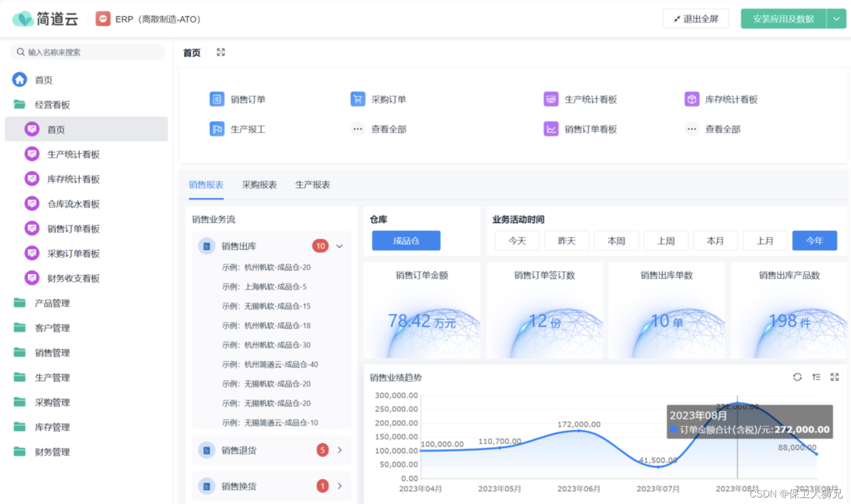Switch to the 生产报表 tab
This screenshot has width=851, height=504.
tap(312, 185)
